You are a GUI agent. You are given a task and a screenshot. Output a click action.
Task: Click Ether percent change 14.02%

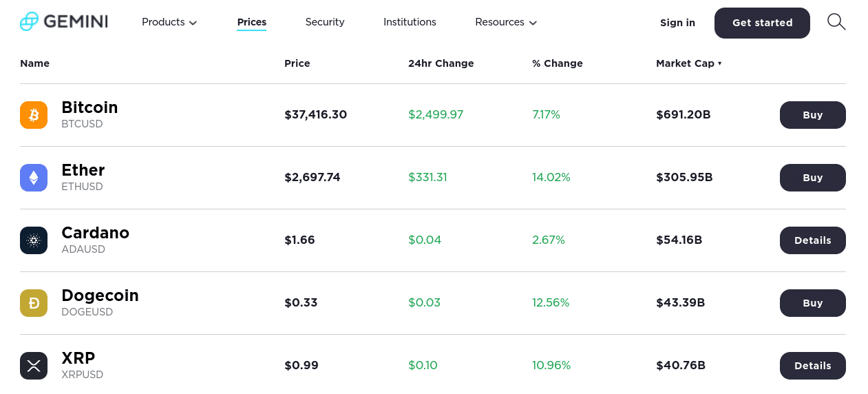coord(551,178)
